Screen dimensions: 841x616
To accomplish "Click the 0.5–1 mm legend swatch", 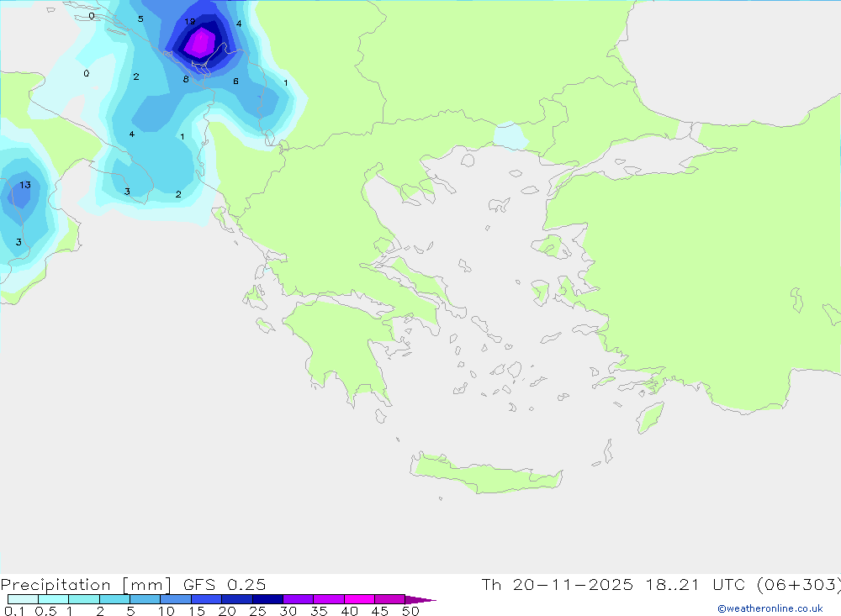I will tap(54, 599).
